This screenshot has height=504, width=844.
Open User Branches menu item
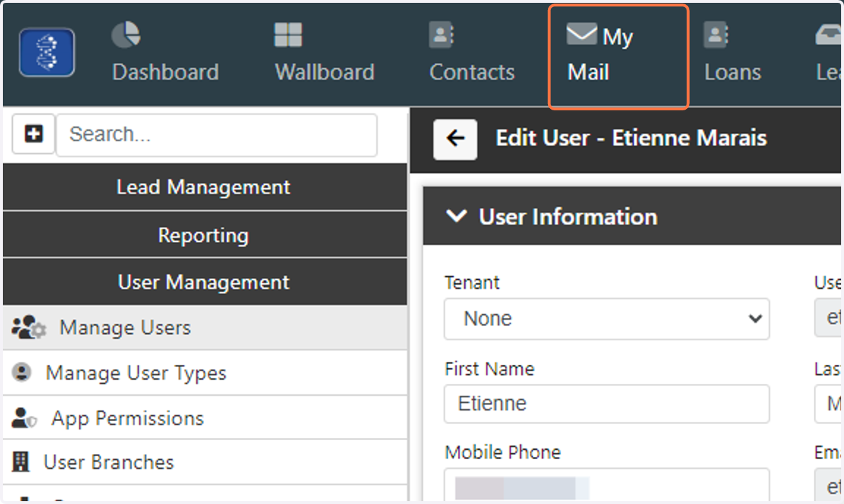tap(205, 463)
